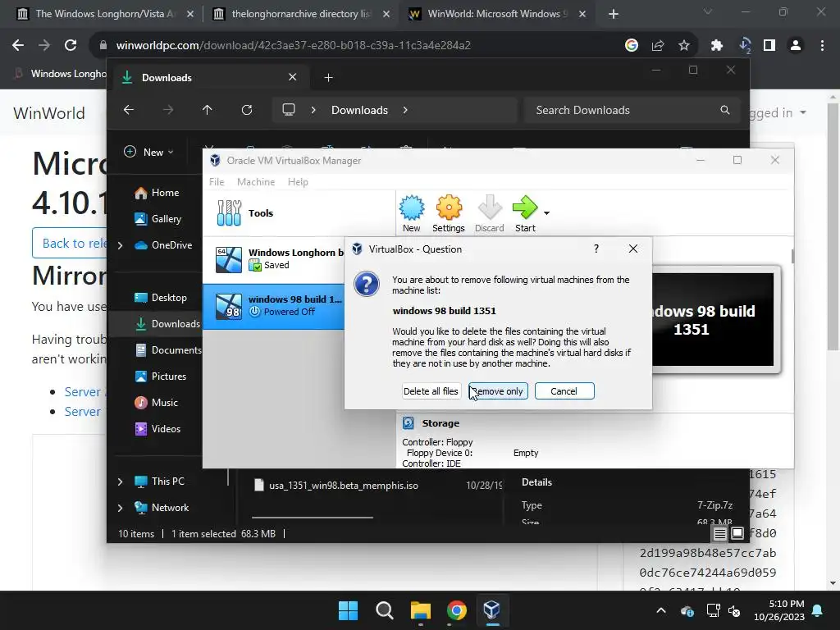Expand Network tree node
This screenshot has height=630, width=840.
[120, 508]
